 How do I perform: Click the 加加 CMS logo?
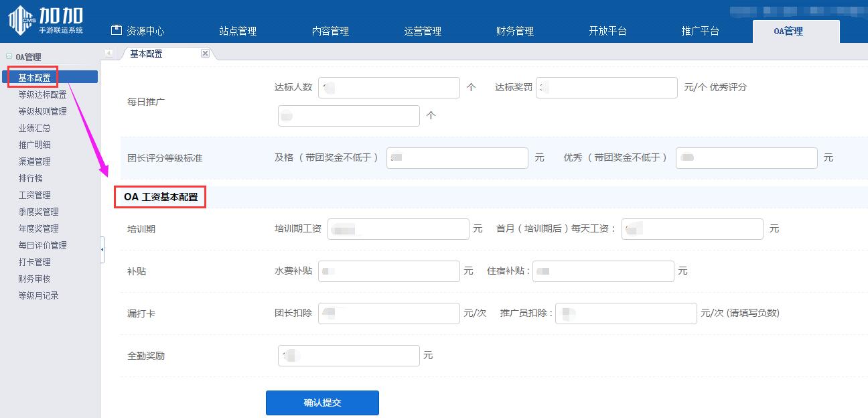point(46,19)
